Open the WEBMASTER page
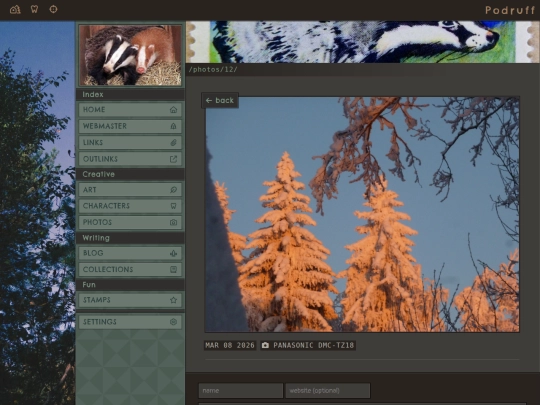This screenshot has width=540, height=405. 130,126
